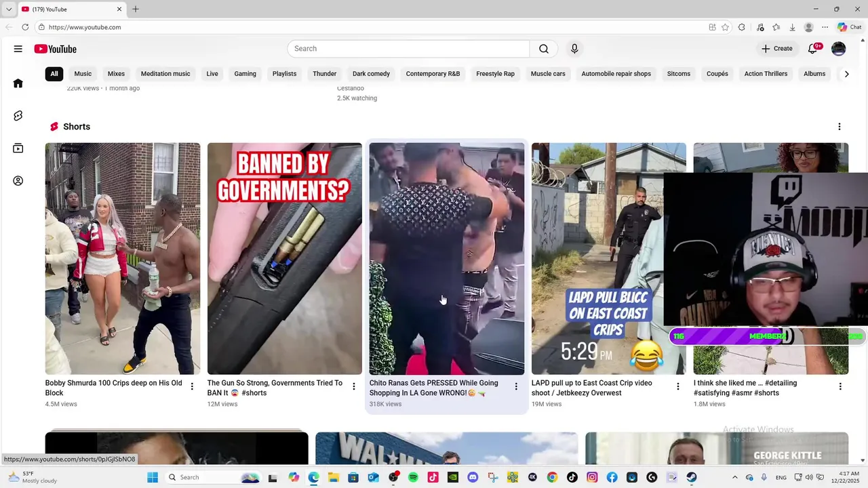Open the YouTube hamburger guide menu

[18, 49]
